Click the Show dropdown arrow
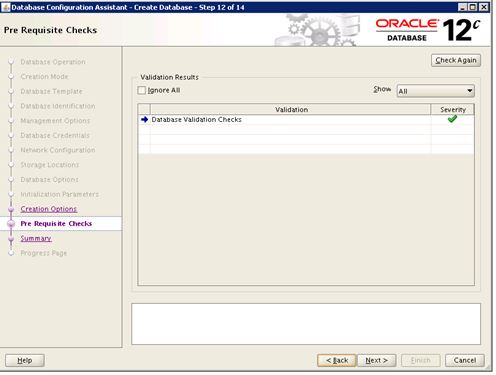 coord(469,91)
